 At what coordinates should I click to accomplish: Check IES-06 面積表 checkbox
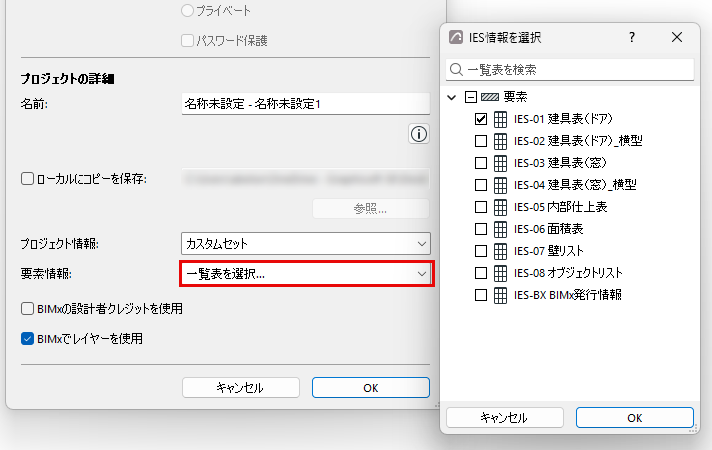pos(480,229)
